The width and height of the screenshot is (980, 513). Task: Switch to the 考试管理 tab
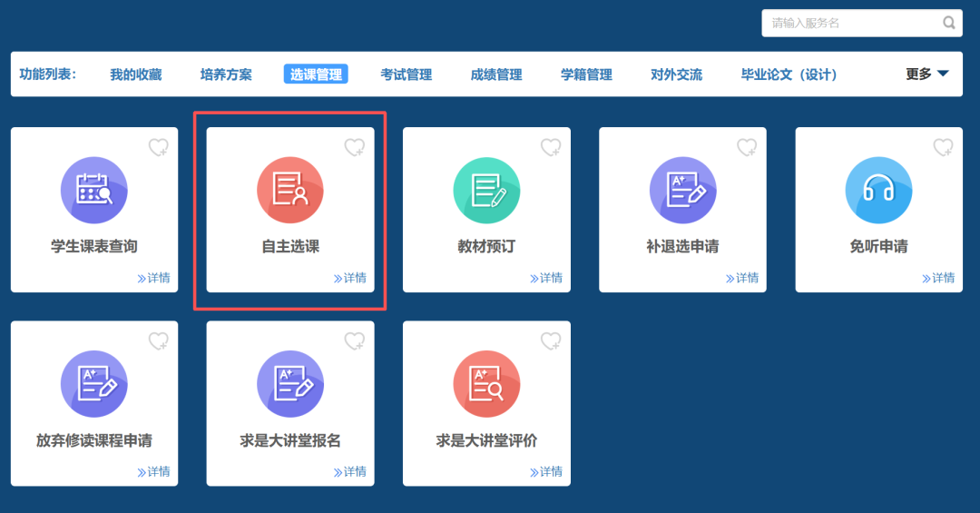click(x=407, y=74)
